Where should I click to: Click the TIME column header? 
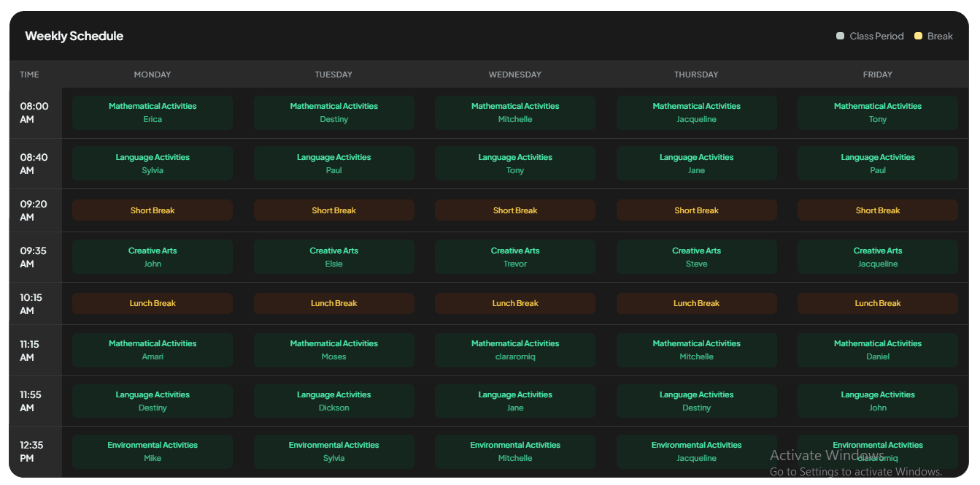29,74
